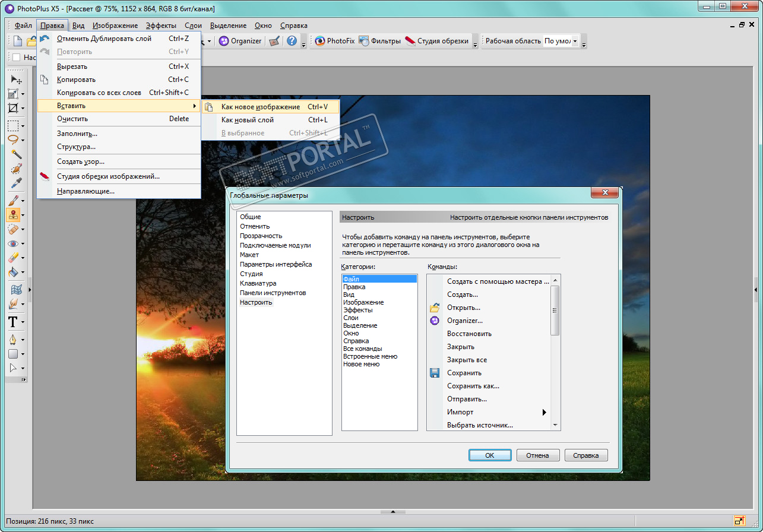
Task: Toggle the checkbox in the context toolbar
Action: (16, 58)
